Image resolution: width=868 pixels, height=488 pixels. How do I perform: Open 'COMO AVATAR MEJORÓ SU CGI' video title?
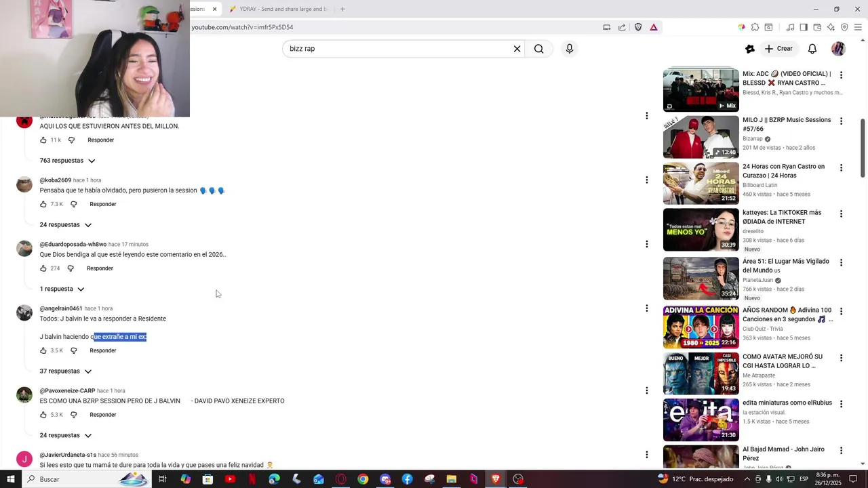783,361
